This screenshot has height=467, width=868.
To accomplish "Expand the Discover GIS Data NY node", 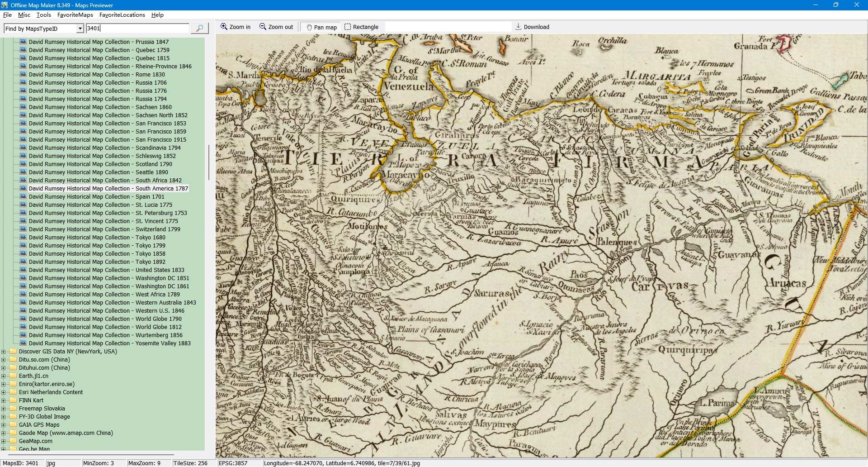I will pyautogui.click(x=4, y=352).
